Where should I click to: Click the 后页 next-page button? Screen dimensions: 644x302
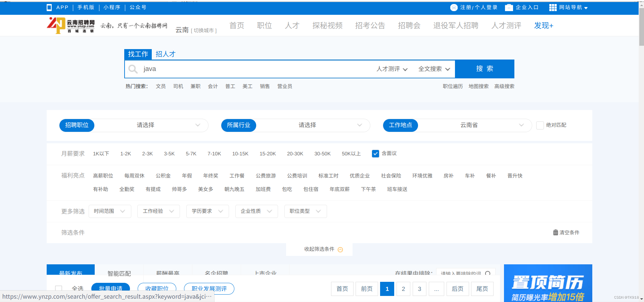[x=458, y=289]
